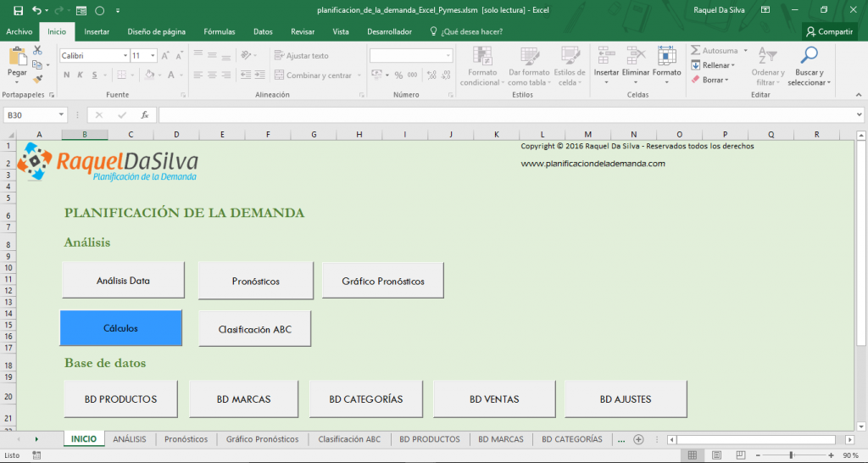Viewport: 868px width, 463px height.
Task: Toggle bold (N) formatting
Action: 66,75
